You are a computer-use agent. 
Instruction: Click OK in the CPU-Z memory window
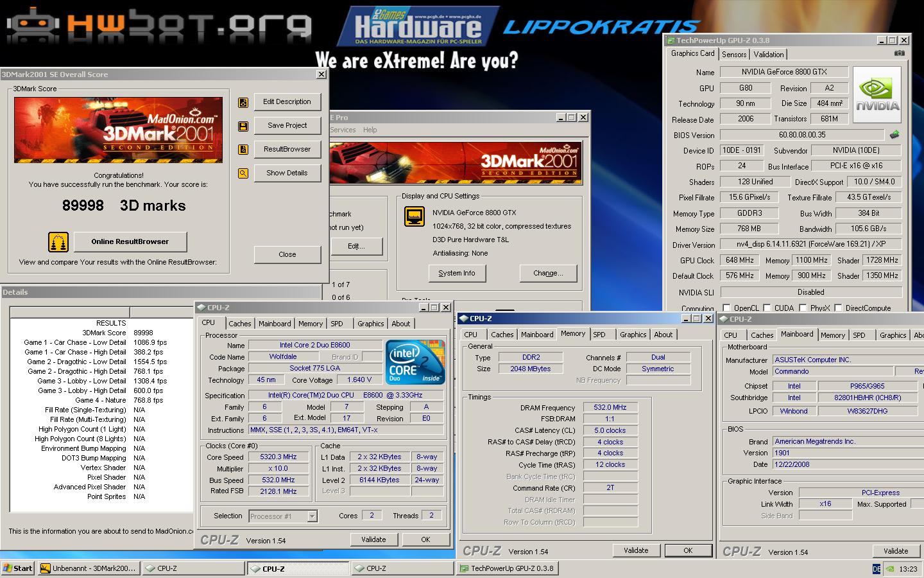(688, 551)
